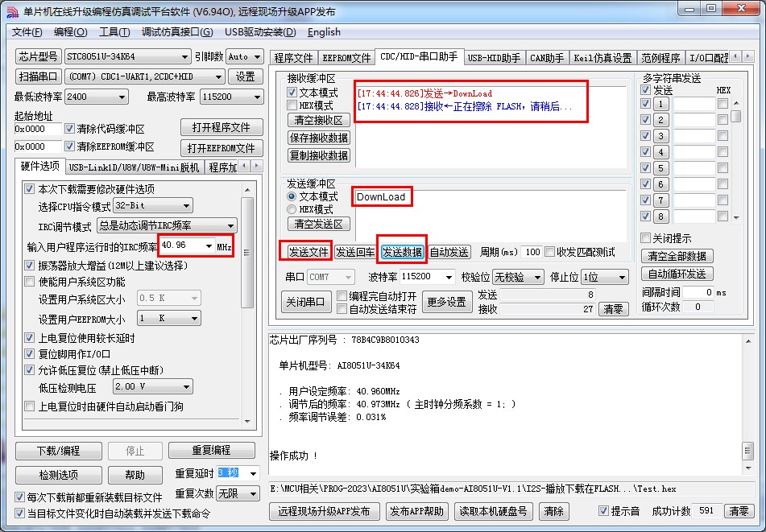The height and width of the screenshot is (532, 766).
Task: Enable 编程完自动打开 checkbox
Action: pos(342,295)
